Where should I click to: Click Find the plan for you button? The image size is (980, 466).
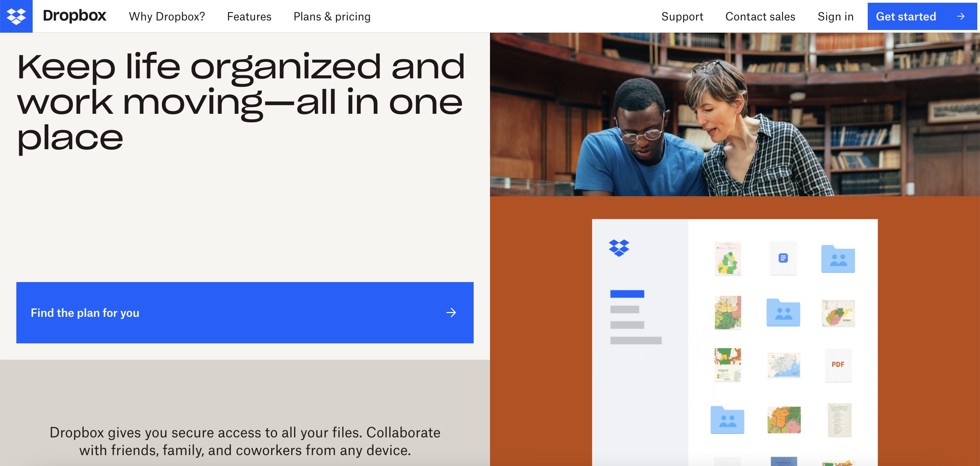245,313
